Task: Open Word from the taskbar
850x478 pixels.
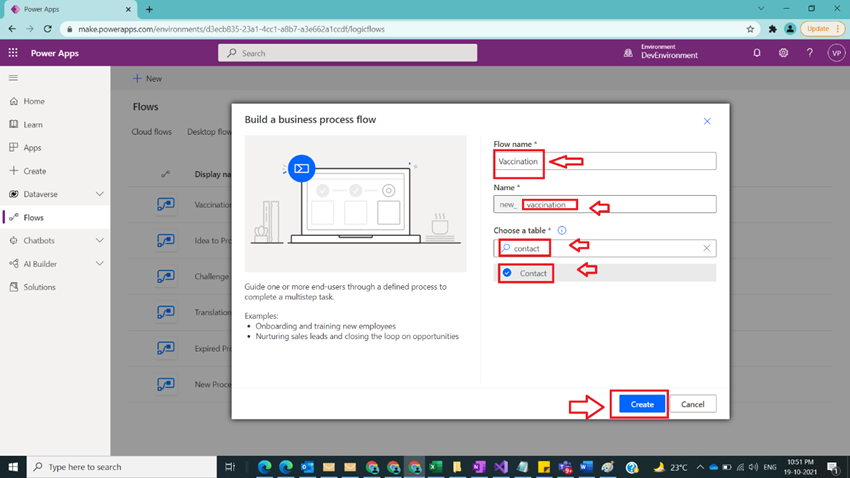Action: [586, 467]
